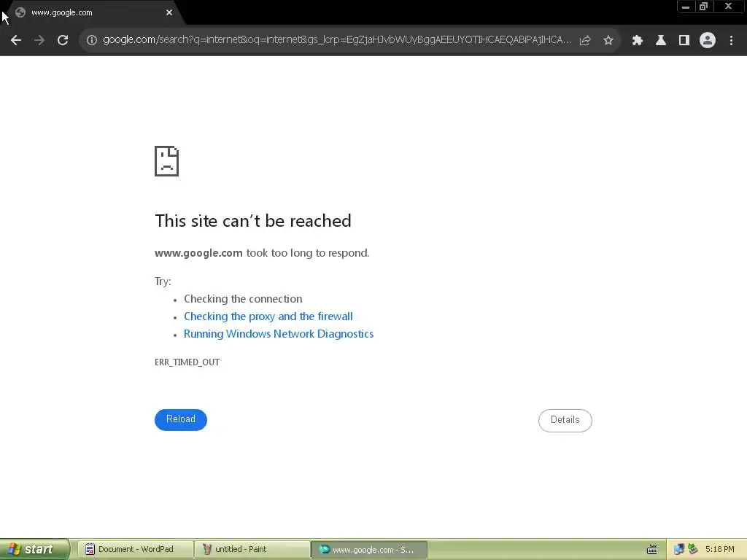Click the forward navigation arrow

coord(39,41)
